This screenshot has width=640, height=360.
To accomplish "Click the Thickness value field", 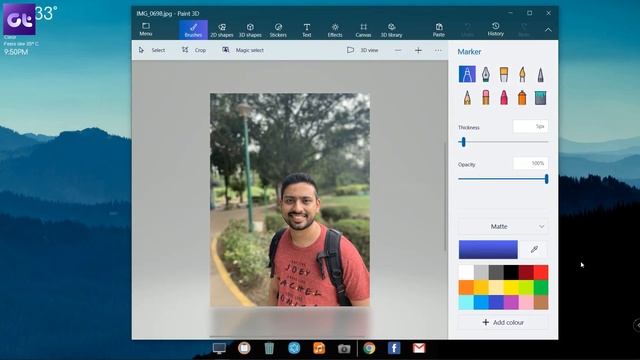I will (530, 127).
